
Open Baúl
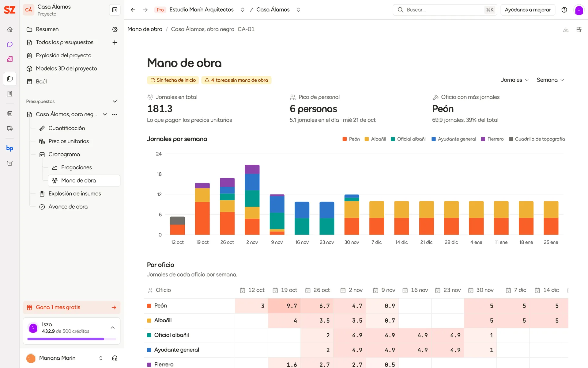(41, 82)
